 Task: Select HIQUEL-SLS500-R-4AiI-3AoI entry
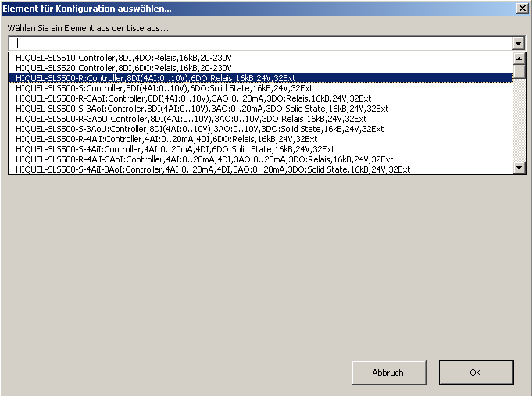(x=261, y=159)
